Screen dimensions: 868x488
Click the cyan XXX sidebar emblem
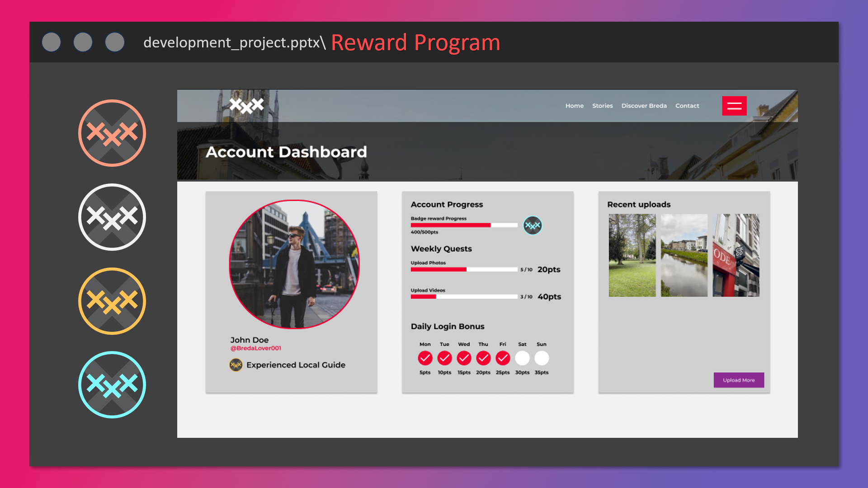click(112, 384)
